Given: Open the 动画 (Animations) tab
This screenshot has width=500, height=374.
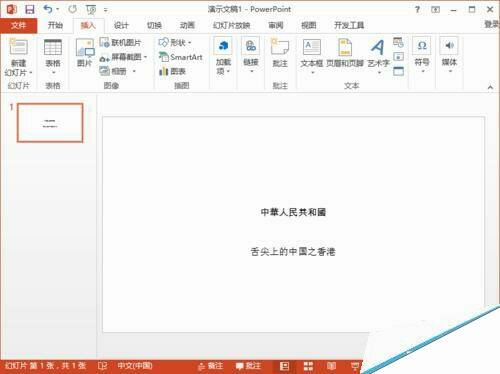Looking at the screenshot, I should pyautogui.click(x=187, y=25).
